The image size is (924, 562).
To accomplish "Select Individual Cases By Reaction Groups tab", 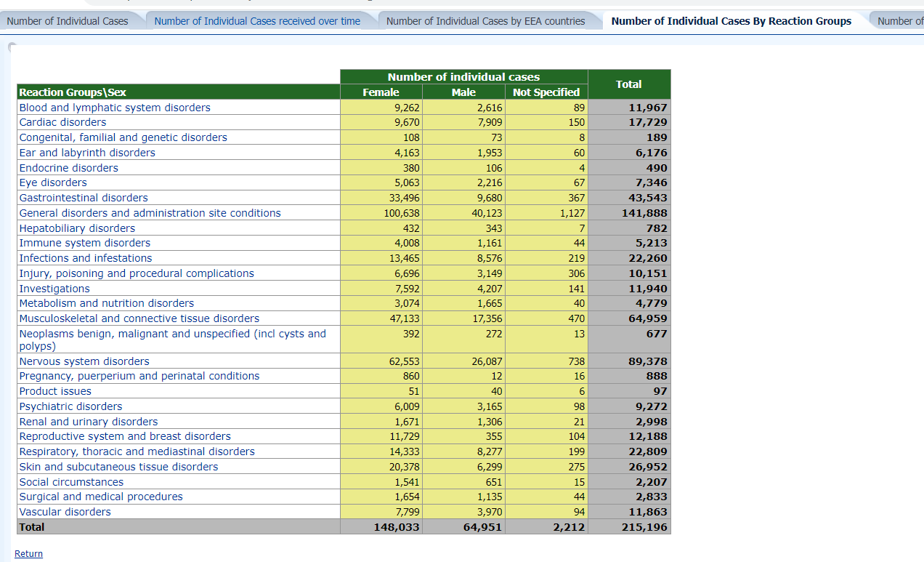I will (x=731, y=21).
